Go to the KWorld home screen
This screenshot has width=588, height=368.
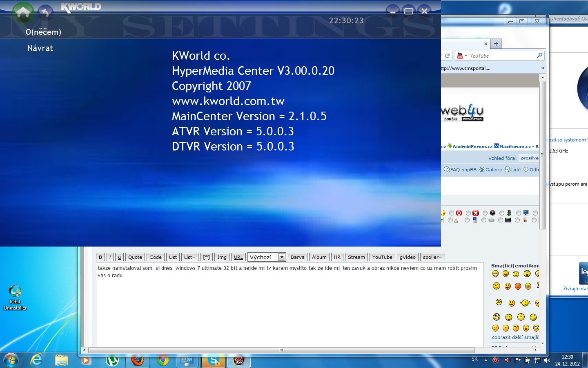[x=23, y=13]
